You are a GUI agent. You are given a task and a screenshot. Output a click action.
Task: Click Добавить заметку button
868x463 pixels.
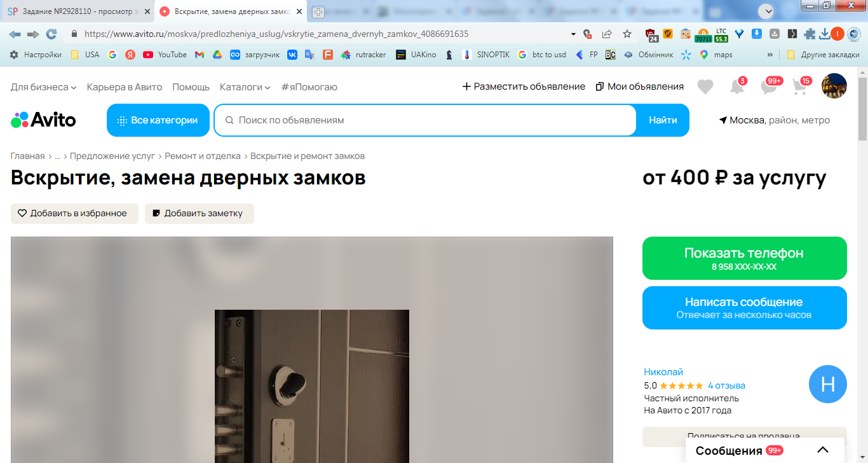click(200, 214)
